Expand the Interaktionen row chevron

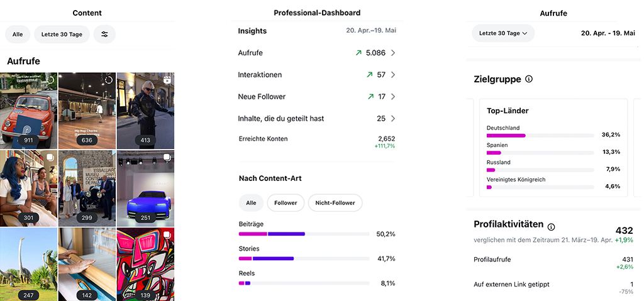point(393,75)
